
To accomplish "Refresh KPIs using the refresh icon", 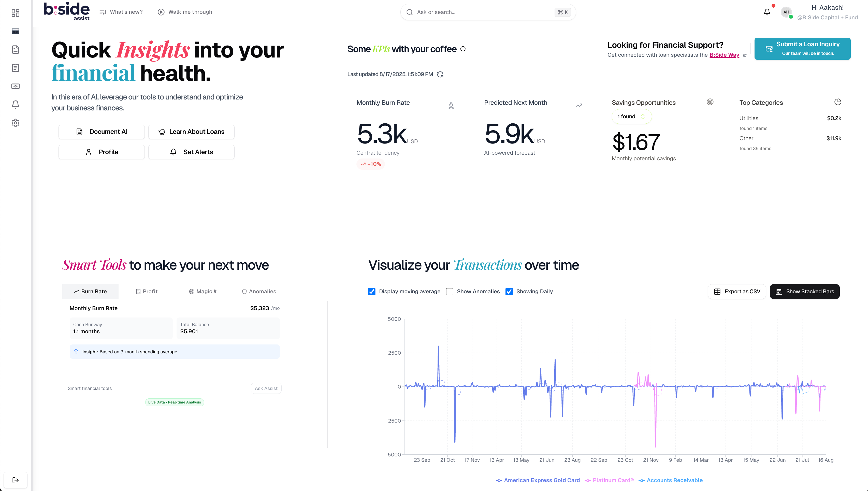I will click(x=441, y=74).
